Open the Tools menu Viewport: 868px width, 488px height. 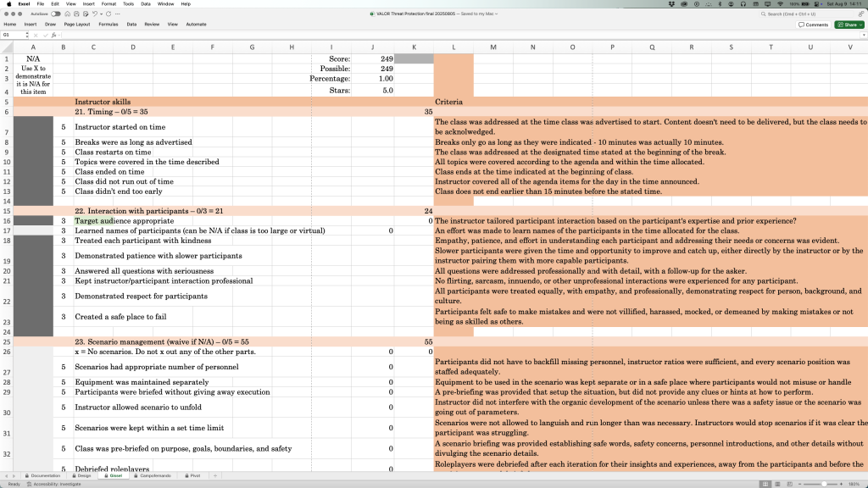click(x=129, y=4)
